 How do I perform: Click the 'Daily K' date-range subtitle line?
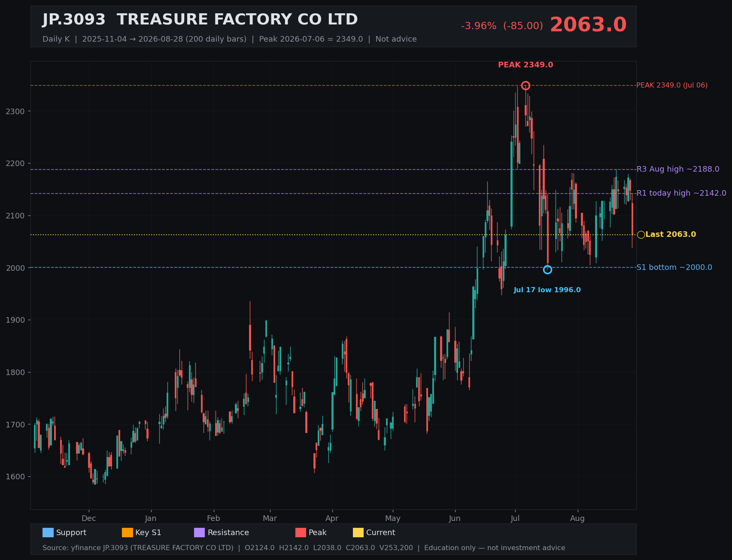pyautogui.click(x=230, y=39)
